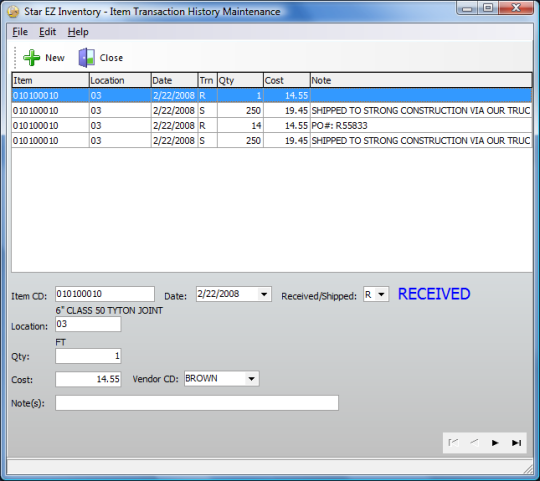
Task: Click the 2/22/2008 date value in Date field
Action: click(218, 294)
